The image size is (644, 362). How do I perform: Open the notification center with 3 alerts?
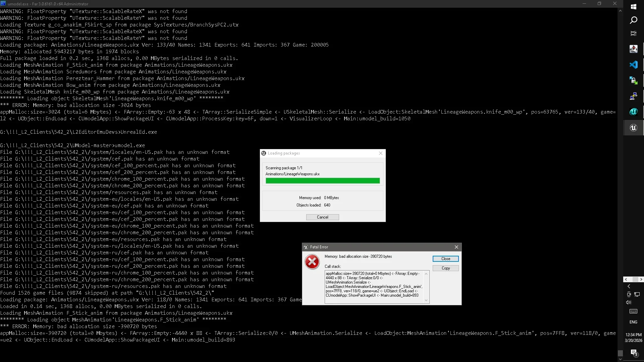633,353
